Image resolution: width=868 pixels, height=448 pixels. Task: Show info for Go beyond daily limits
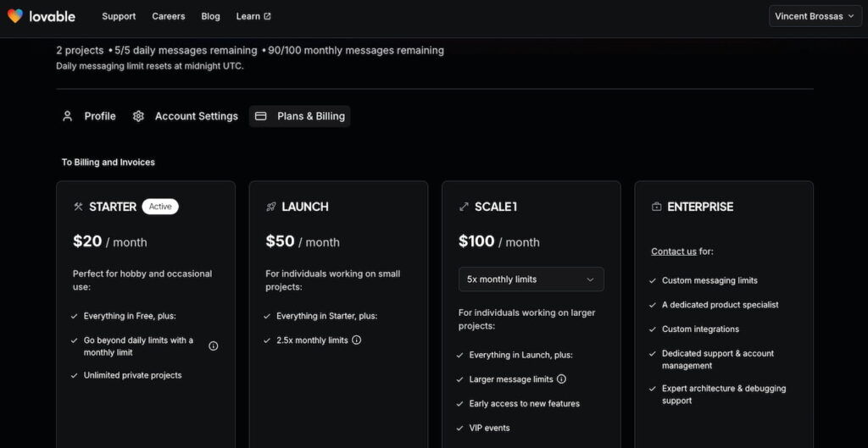(213, 346)
